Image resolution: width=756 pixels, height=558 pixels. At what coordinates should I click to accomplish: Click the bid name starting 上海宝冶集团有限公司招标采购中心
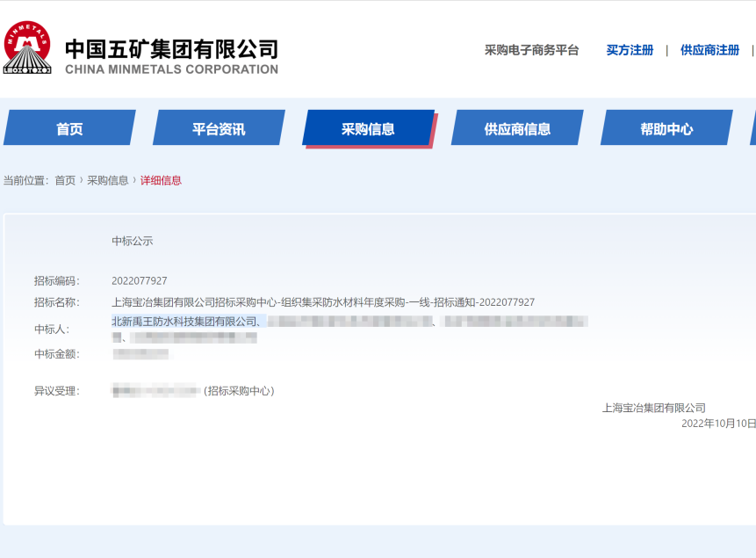[x=323, y=302]
